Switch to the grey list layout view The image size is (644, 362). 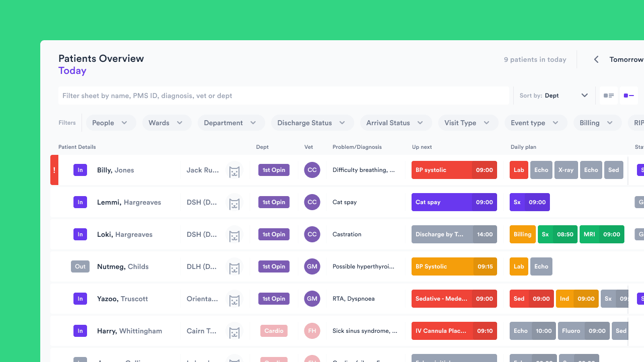(609, 96)
